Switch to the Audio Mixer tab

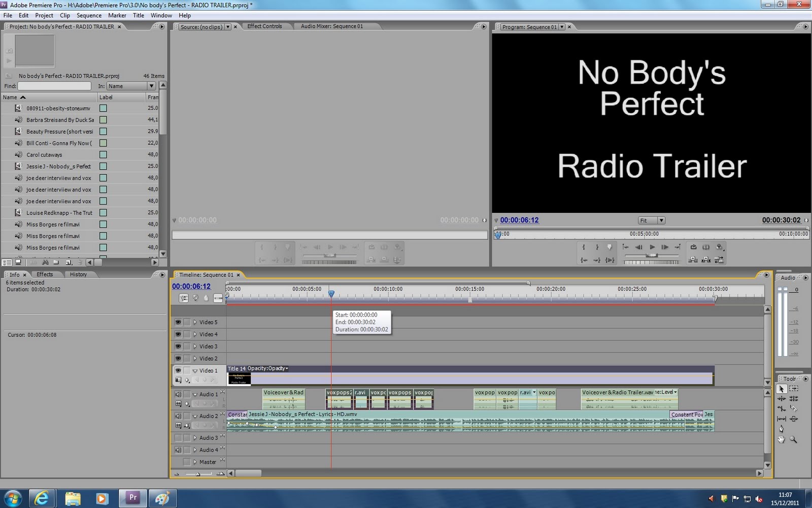pos(332,26)
